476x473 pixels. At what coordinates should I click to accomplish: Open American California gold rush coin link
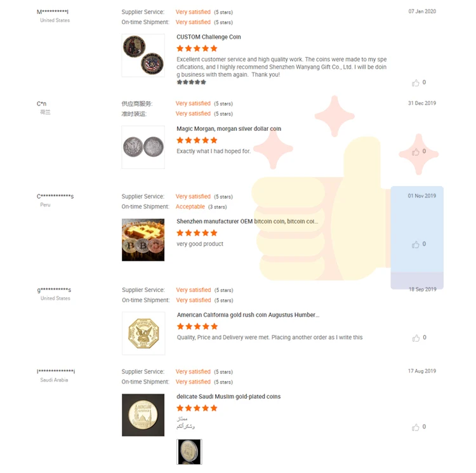pyautogui.click(x=248, y=315)
